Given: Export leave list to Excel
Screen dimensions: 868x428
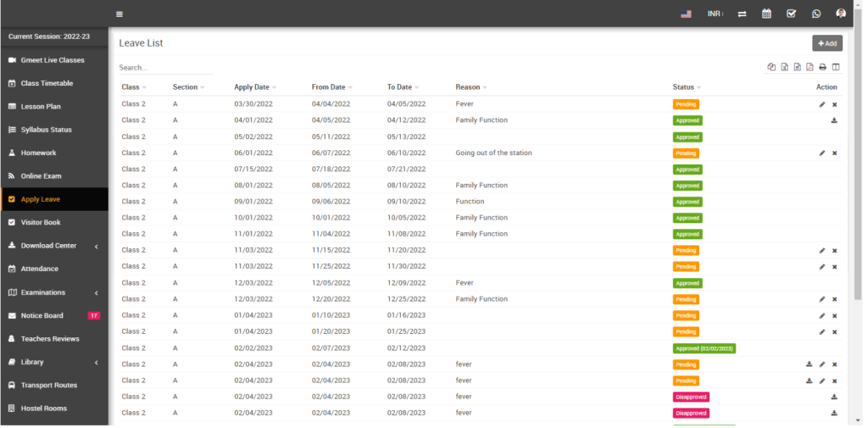Looking at the screenshot, I should (x=785, y=68).
